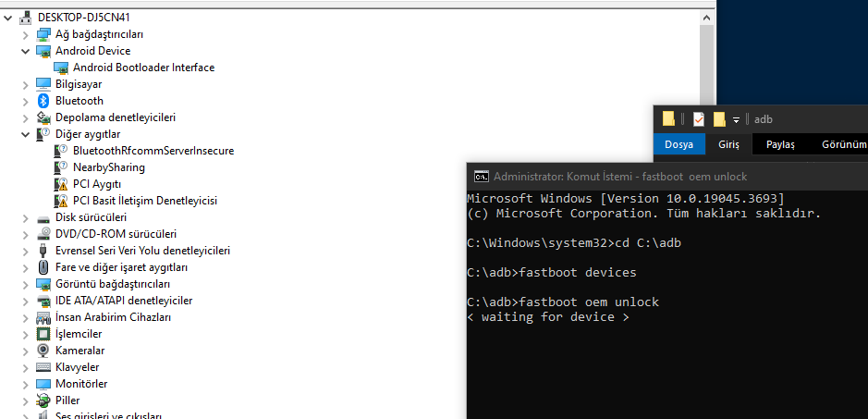This screenshot has height=419, width=868.
Task: Expand the Ağ bağdaştırıcıları category
Action: point(26,34)
